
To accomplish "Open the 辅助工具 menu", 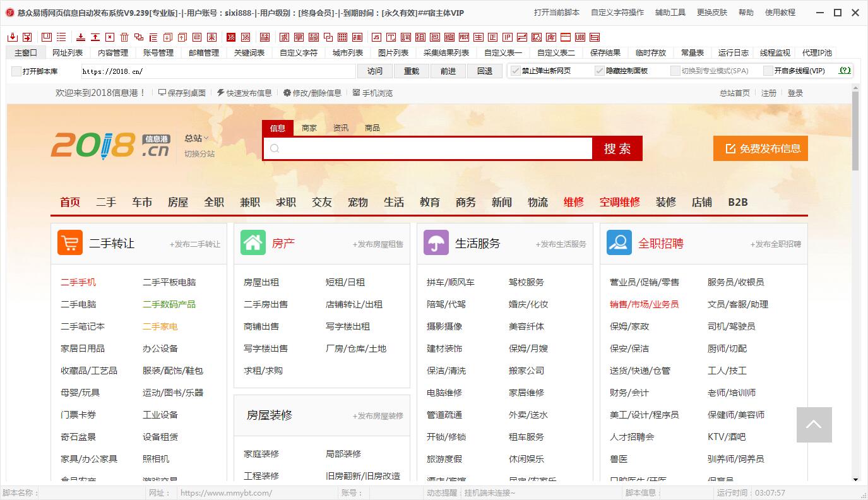I will (x=670, y=13).
